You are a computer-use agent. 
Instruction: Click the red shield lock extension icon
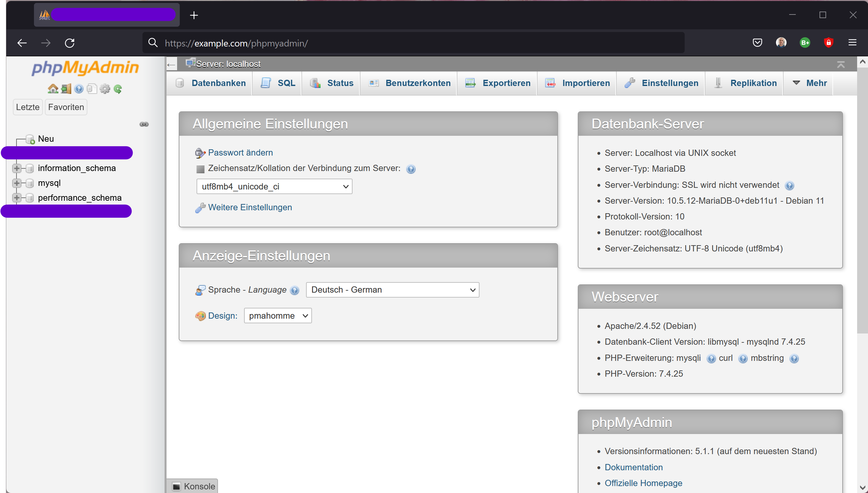(828, 43)
